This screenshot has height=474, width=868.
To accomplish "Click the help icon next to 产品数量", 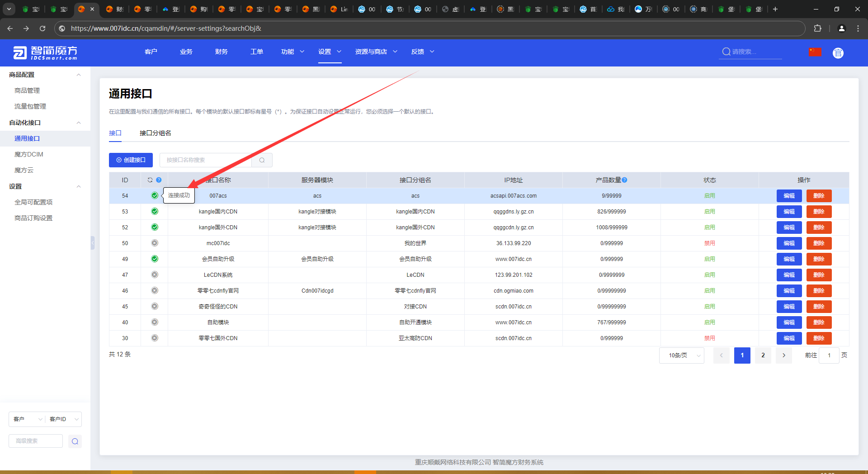I will pyautogui.click(x=624, y=180).
